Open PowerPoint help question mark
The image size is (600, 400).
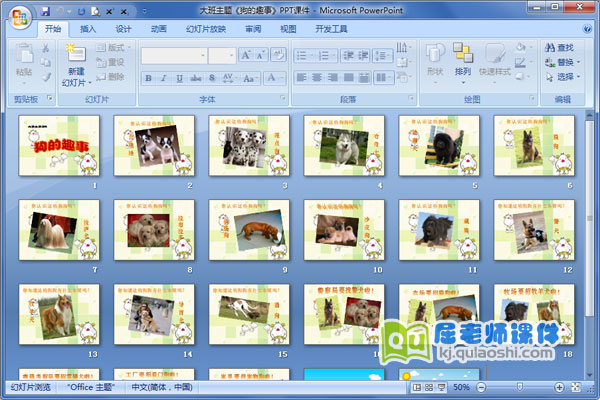pos(589,29)
